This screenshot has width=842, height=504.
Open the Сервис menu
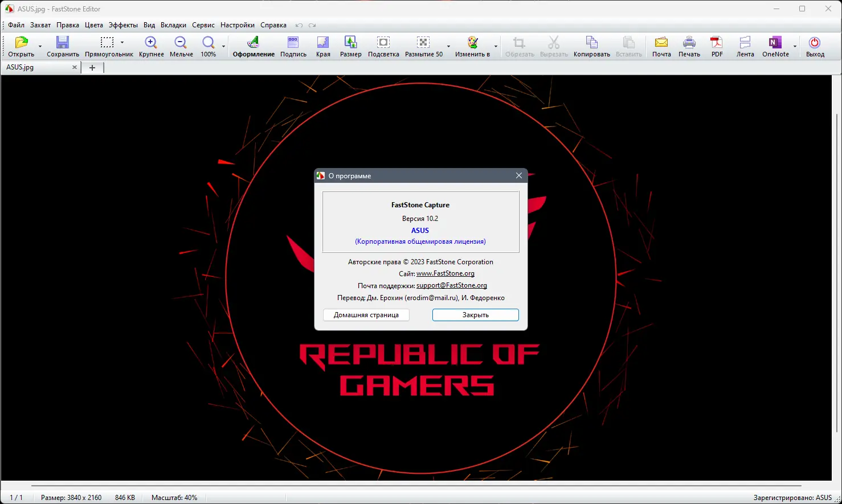203,25
